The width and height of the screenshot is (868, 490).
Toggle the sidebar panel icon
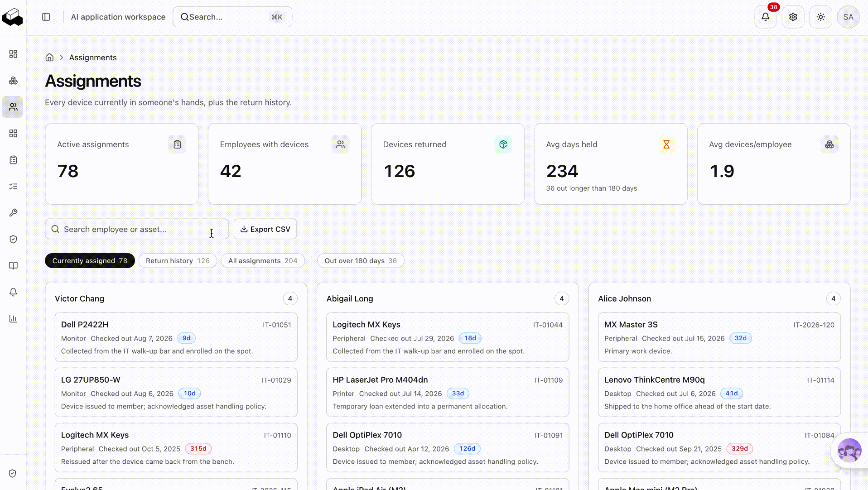pos(46,17)
